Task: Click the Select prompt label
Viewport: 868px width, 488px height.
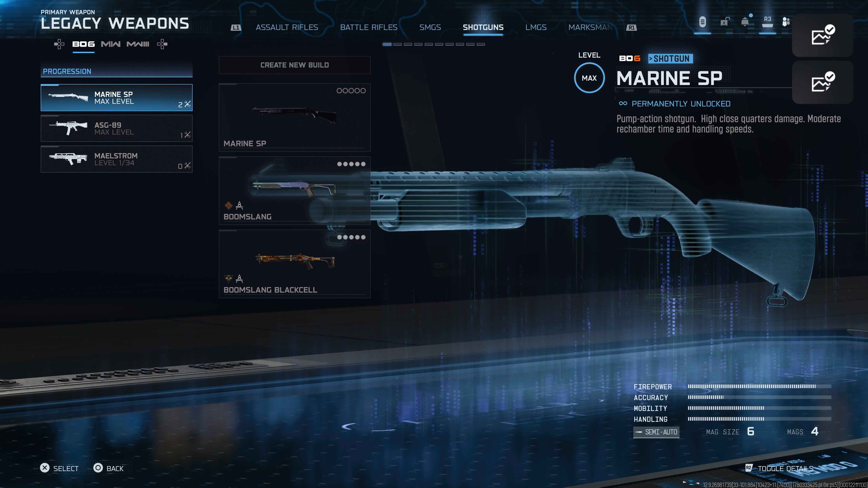Action: point(66,469)
